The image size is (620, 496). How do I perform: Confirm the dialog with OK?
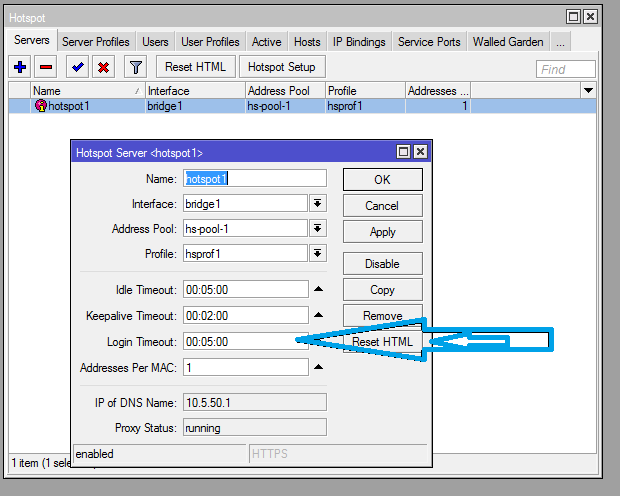pyautogui.click(x=383, y=180)
